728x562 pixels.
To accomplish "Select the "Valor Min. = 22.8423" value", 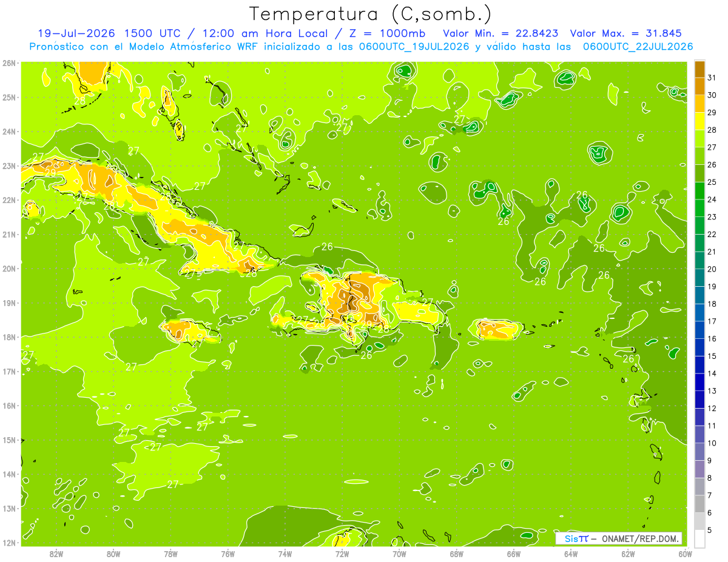I will (500, 33).
